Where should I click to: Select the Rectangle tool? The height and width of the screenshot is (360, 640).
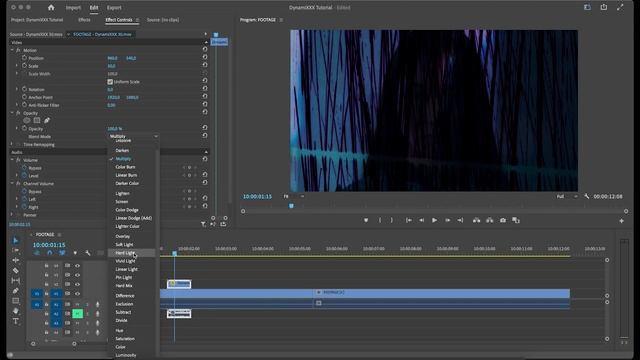coord(16,301)
